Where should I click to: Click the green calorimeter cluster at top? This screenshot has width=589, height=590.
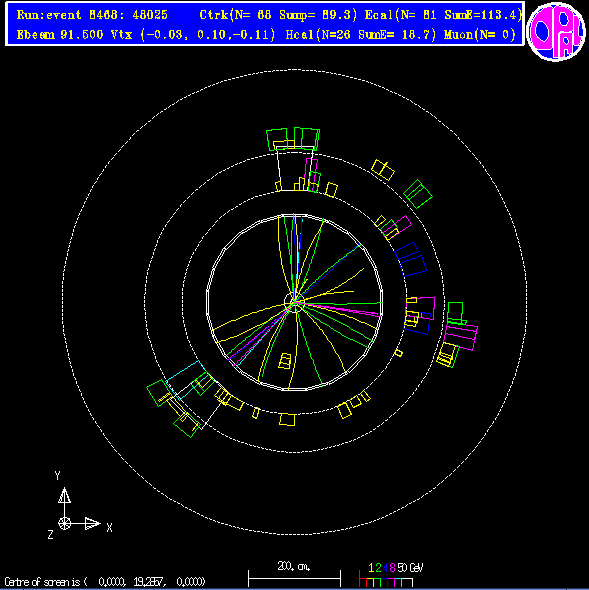click(293, 139)
